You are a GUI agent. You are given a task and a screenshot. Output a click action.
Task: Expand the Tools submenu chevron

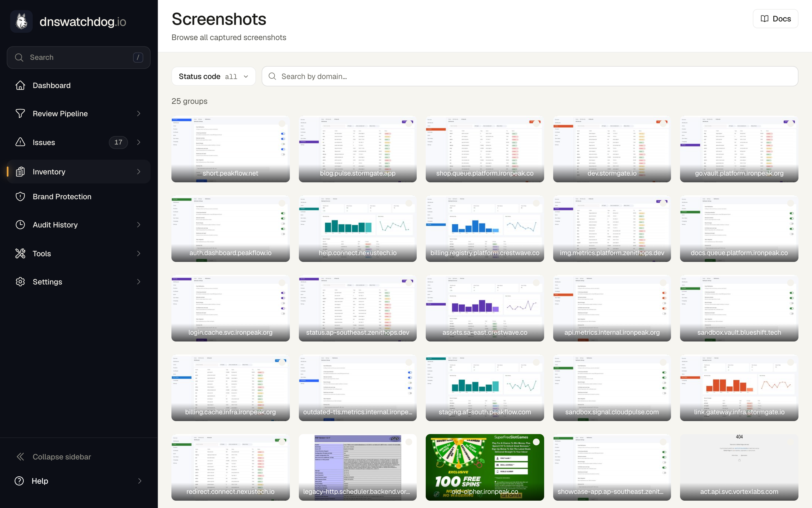(139, 253)
